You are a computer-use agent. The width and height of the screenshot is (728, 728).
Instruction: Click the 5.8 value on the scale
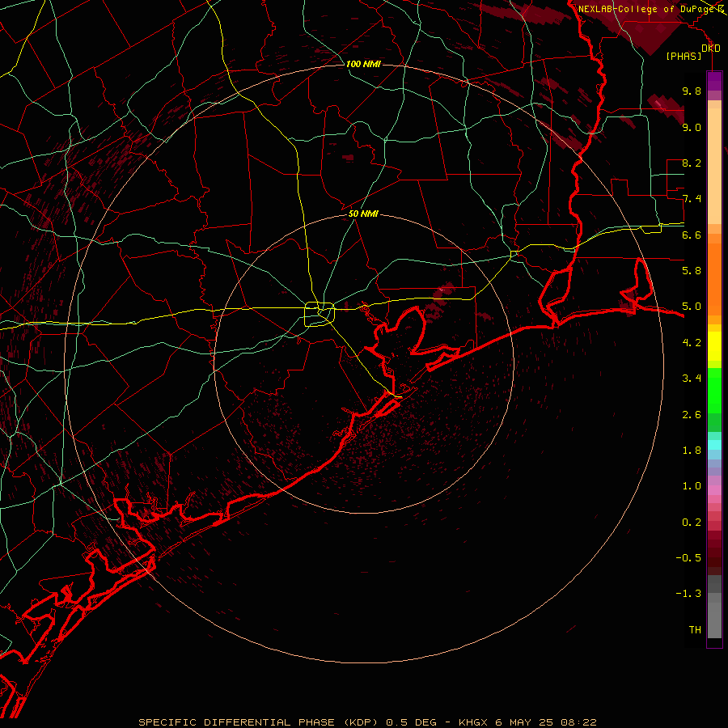(692, 270)
